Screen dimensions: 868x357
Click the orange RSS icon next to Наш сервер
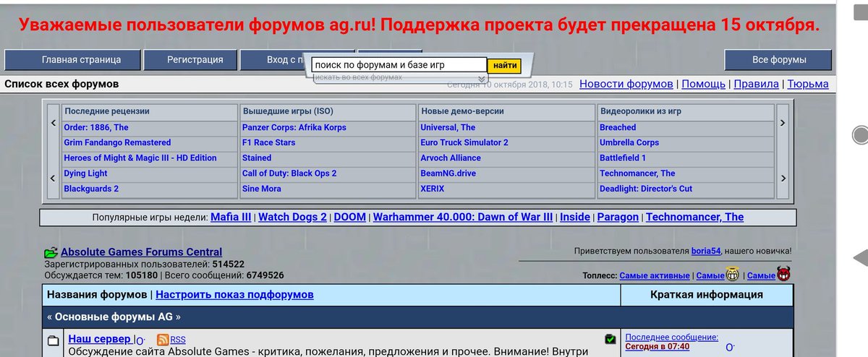(x=163, y=340)
